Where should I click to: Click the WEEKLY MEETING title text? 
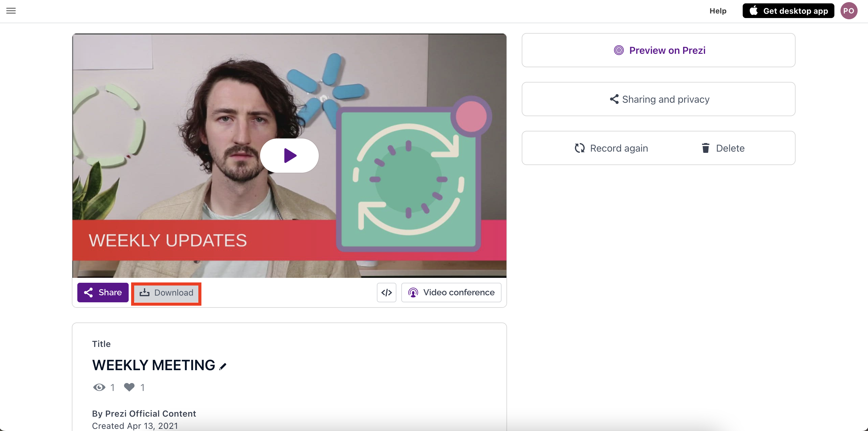154,365
